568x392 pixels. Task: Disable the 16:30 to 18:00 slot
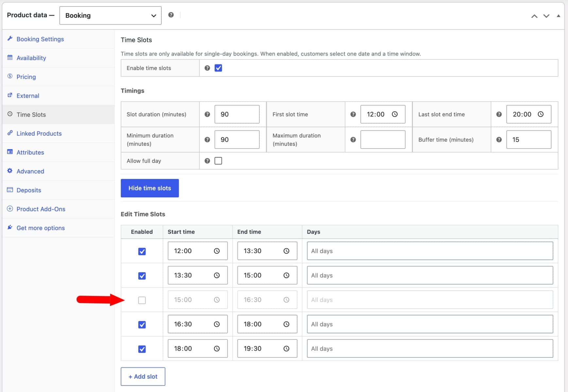pyautogui.click(x=142, y=324)
